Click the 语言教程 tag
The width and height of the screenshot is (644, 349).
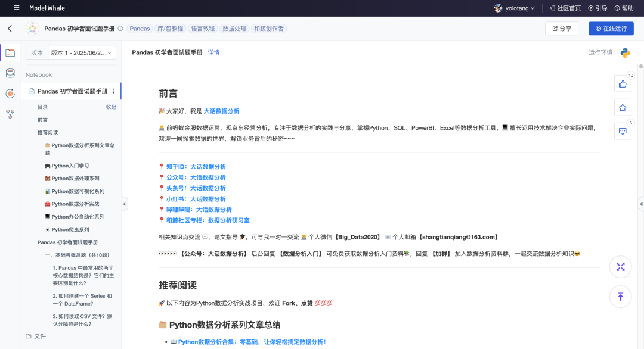(x=203, y=29)
